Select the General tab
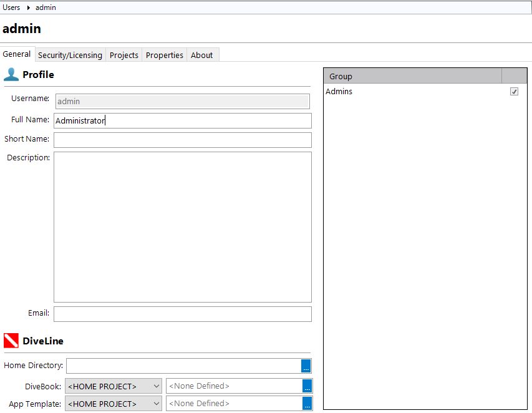Image resolution: width=532 pixels, height=413 pixels. tap(17, 54)
